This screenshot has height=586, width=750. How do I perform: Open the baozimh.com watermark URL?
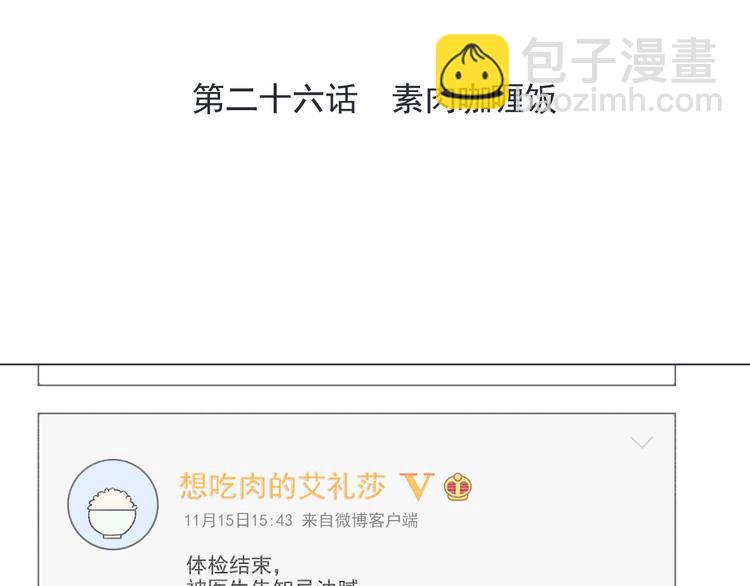(622, 100)
